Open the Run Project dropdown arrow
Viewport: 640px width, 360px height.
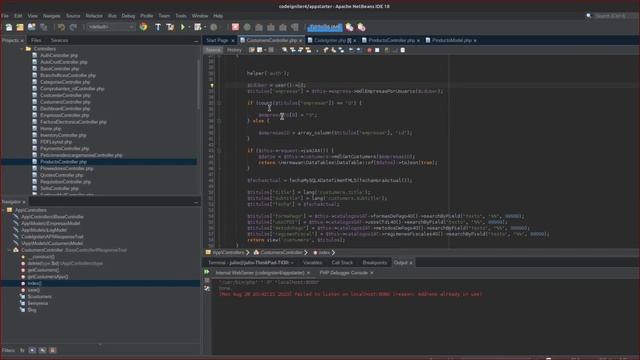(x=189, y=27)
